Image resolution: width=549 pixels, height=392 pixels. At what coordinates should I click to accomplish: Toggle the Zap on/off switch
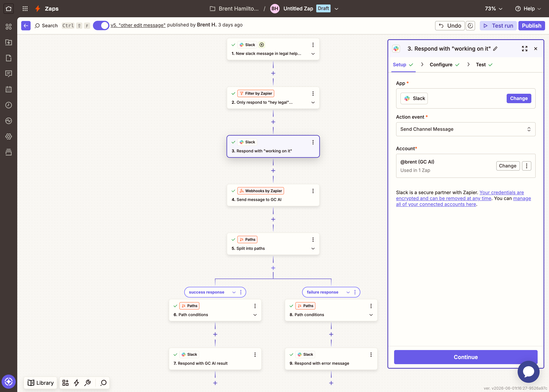(x=101, y=25)
